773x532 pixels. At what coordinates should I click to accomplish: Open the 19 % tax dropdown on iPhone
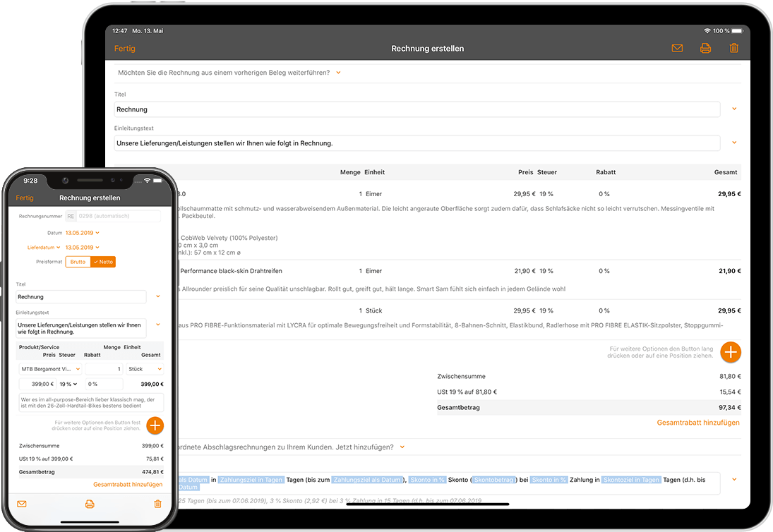[68, 385]
